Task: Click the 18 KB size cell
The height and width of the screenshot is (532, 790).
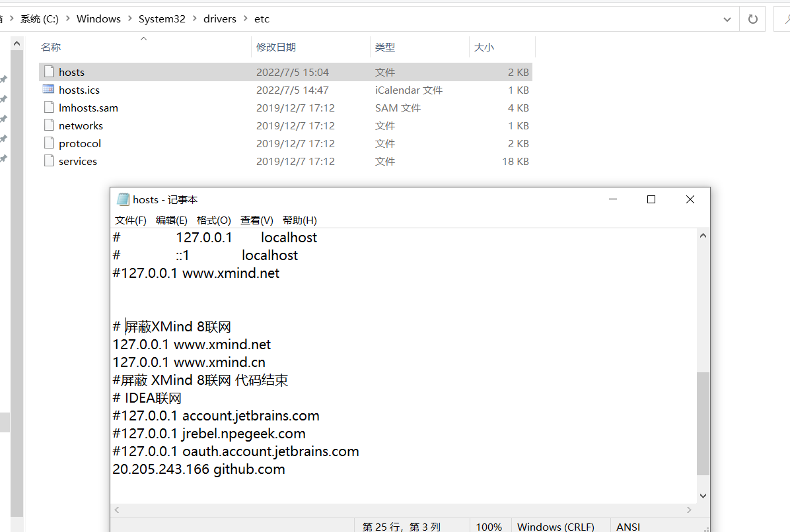Action: coord(515,161)
